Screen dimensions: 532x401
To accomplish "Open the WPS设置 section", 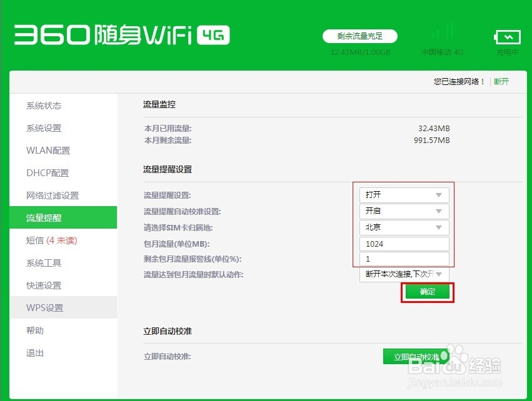I will [x=45, y=308].
